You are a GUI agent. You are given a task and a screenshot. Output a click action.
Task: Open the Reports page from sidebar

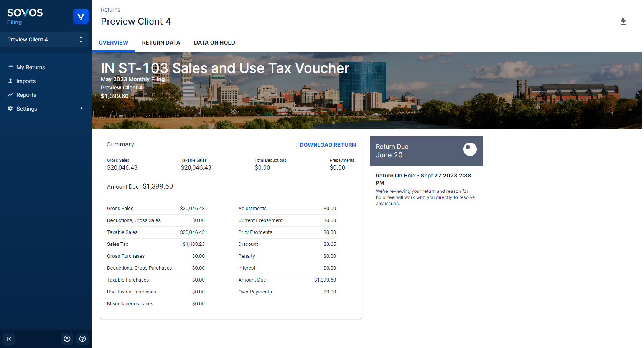pyautogui.click(x=26, y=95)
